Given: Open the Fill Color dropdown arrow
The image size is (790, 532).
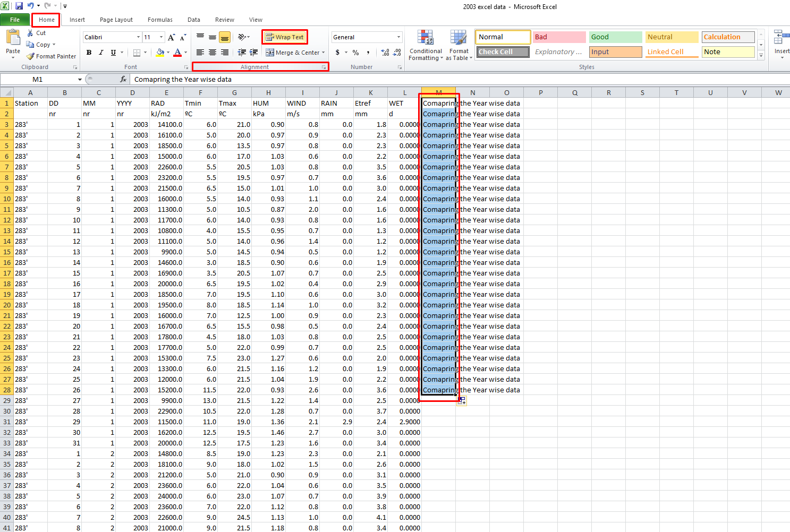Looking at the screenshot, I should 169,52.
